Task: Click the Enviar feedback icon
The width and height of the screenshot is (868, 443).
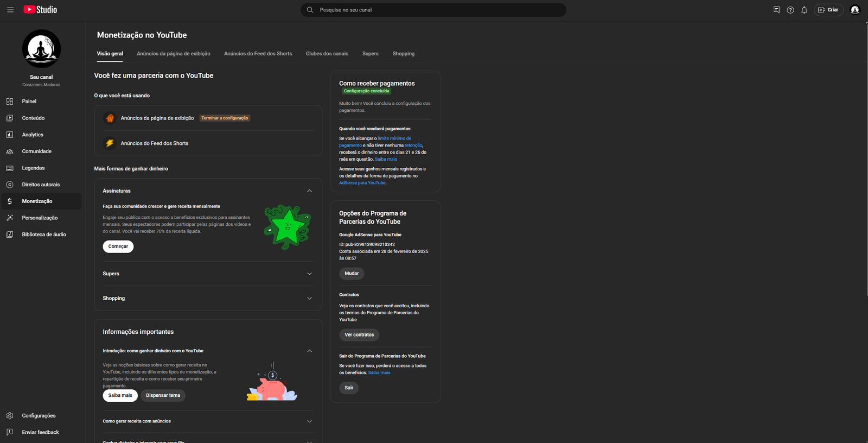Action: click(x=10, y=432)
